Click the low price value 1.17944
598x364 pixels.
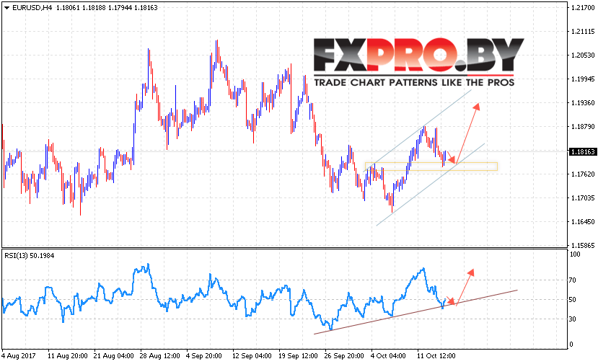pos(120,8)
